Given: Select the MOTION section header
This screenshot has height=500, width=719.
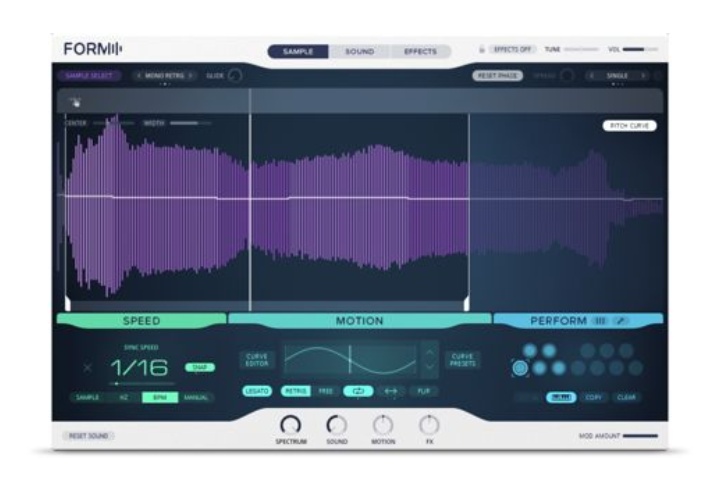Looking at the screenshot, I should [360, 321].
